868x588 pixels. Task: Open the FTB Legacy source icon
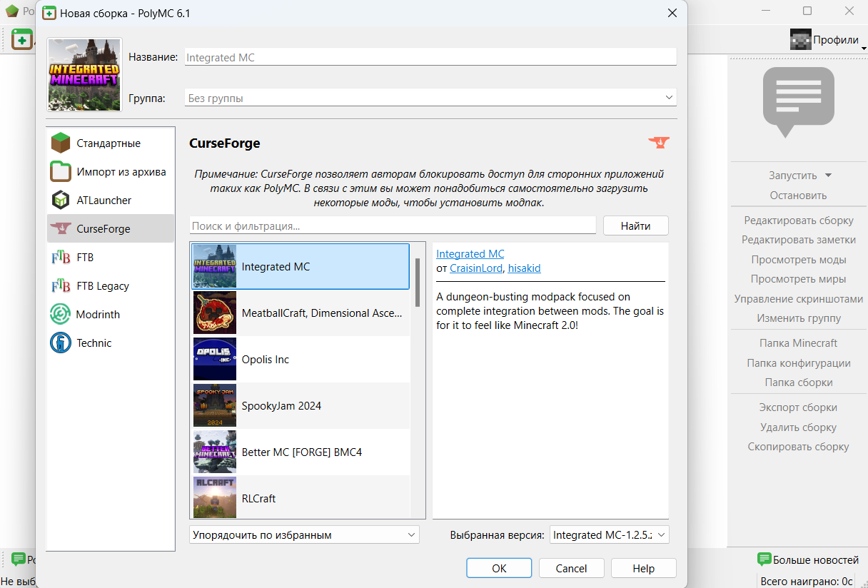pos(61,285)
